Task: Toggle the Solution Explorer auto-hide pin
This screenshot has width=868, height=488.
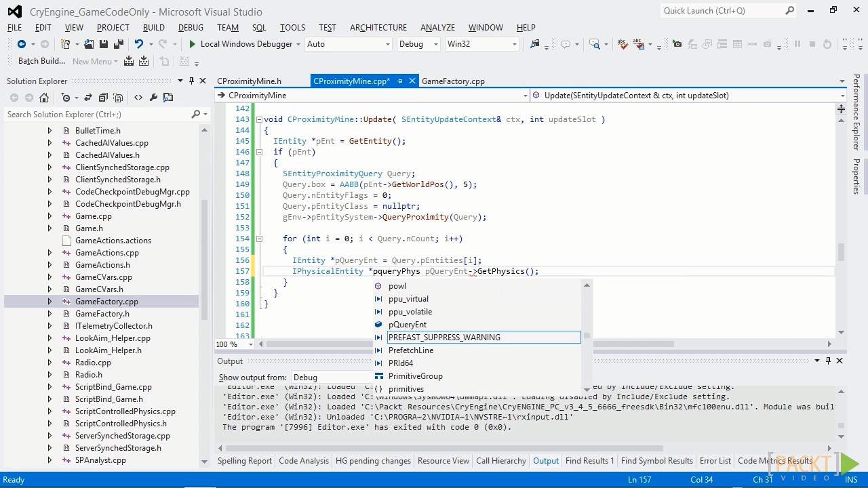Action: pyautogui.click(x=191, y=81)
